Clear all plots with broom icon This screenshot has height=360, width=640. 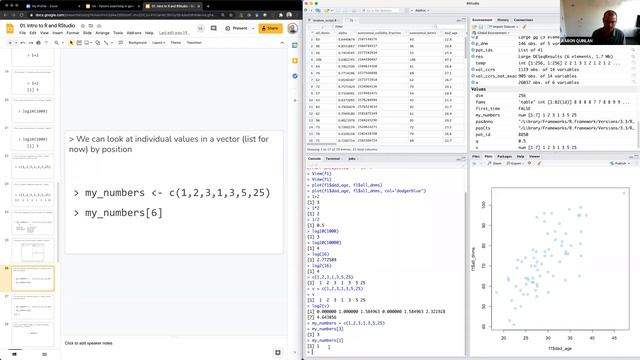click(539, 163)
